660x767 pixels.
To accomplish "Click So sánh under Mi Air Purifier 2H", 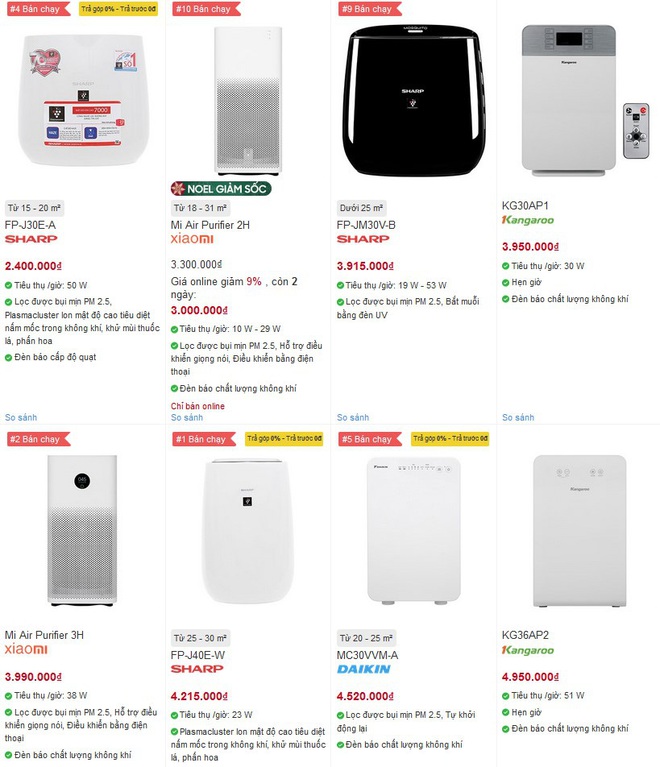I will coord(187,417).
